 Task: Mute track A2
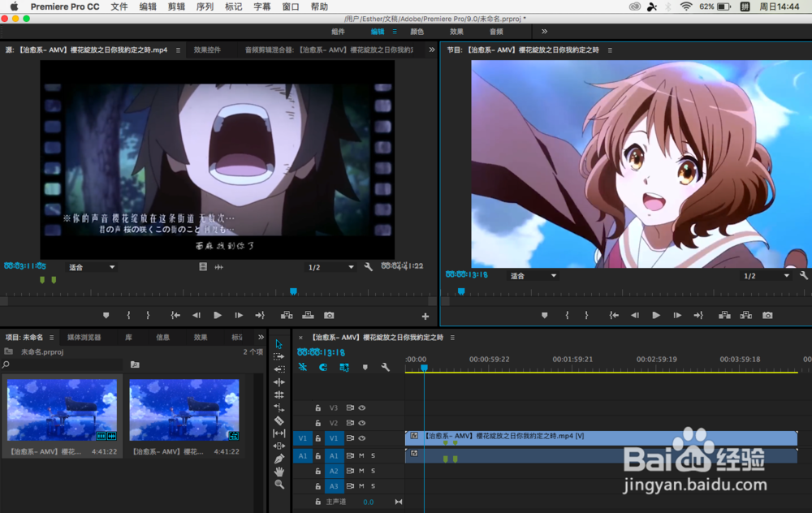click(361, 471)
